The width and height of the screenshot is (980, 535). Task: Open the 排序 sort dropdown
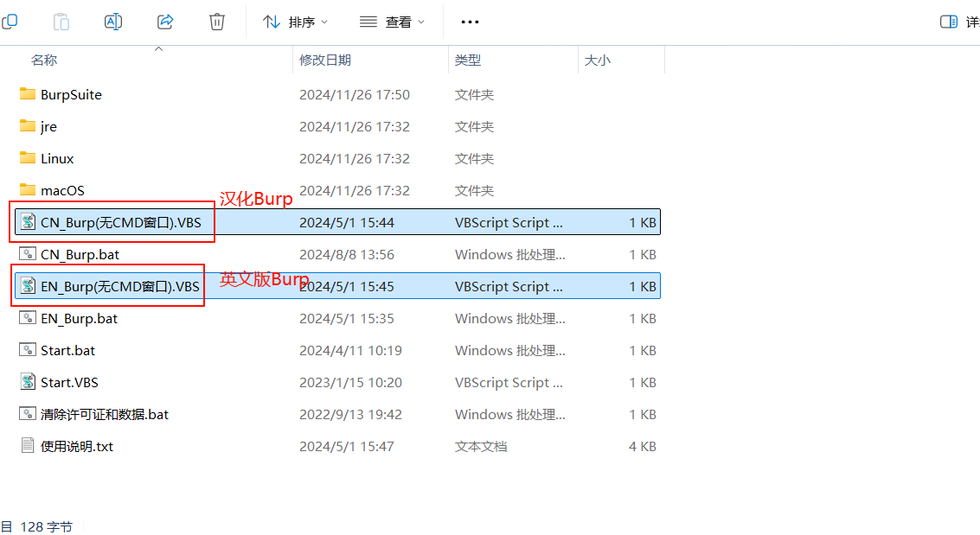[295, 22]
